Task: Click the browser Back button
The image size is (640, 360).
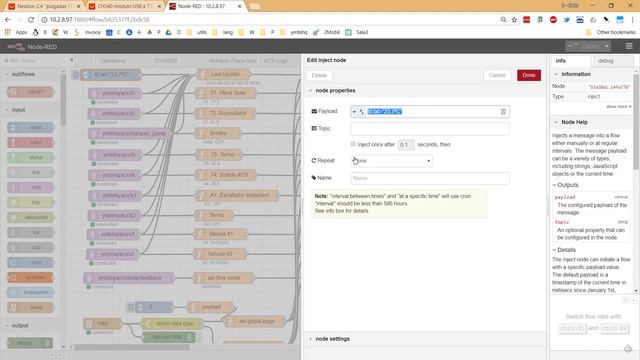Action: 8,20
